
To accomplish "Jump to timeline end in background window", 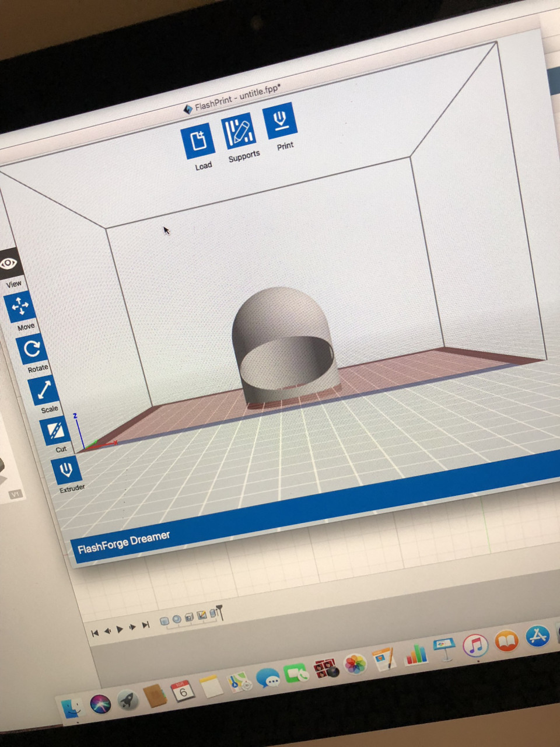I will click(x=146, y=625).
